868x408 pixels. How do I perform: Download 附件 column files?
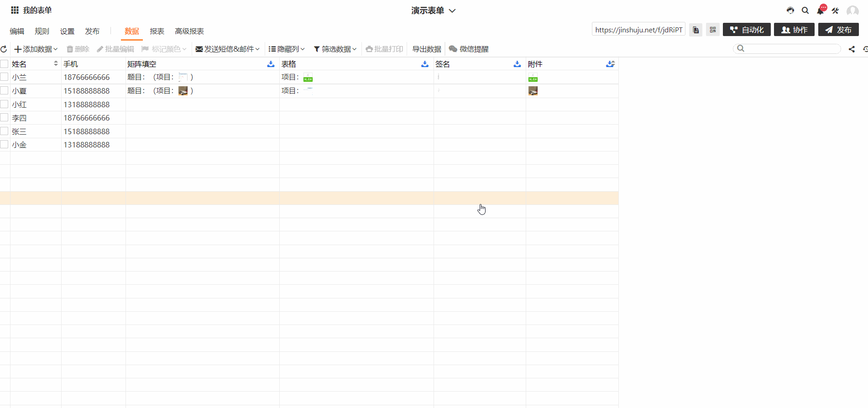tap(610, 64)
